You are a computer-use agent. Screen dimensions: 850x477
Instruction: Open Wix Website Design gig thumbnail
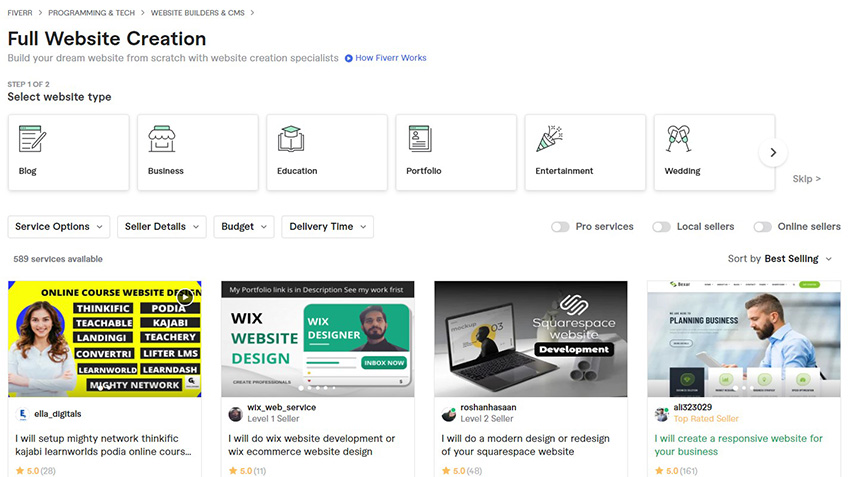tap(318, 339)
